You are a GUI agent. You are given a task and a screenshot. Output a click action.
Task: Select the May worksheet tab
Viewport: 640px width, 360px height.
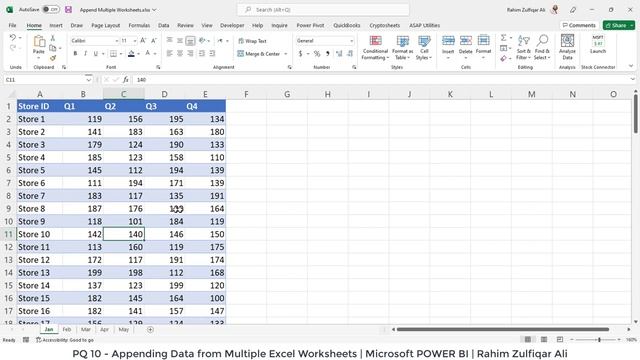[124, 329]
